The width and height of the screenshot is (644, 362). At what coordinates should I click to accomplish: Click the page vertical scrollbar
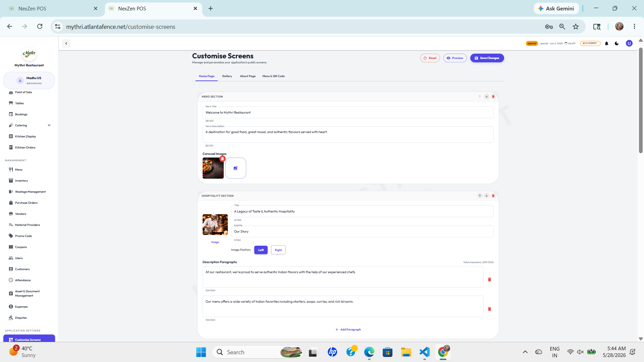point(641,101)
